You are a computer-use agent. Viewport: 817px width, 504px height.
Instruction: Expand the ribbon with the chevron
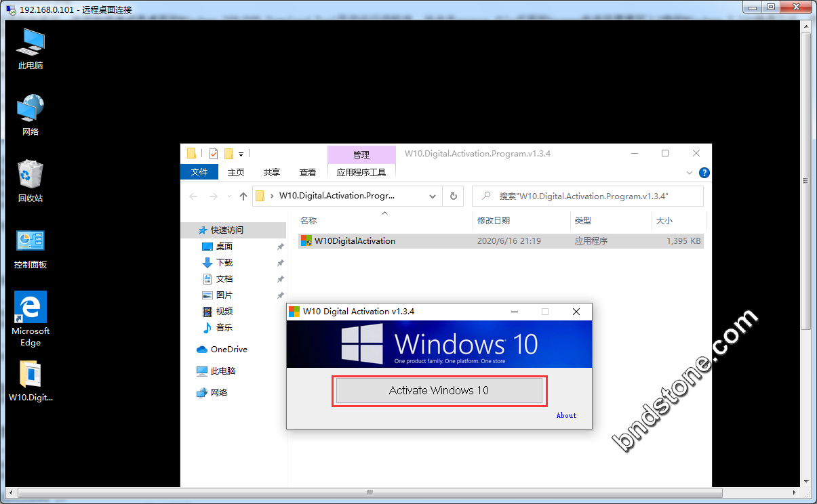coord(690,173)
